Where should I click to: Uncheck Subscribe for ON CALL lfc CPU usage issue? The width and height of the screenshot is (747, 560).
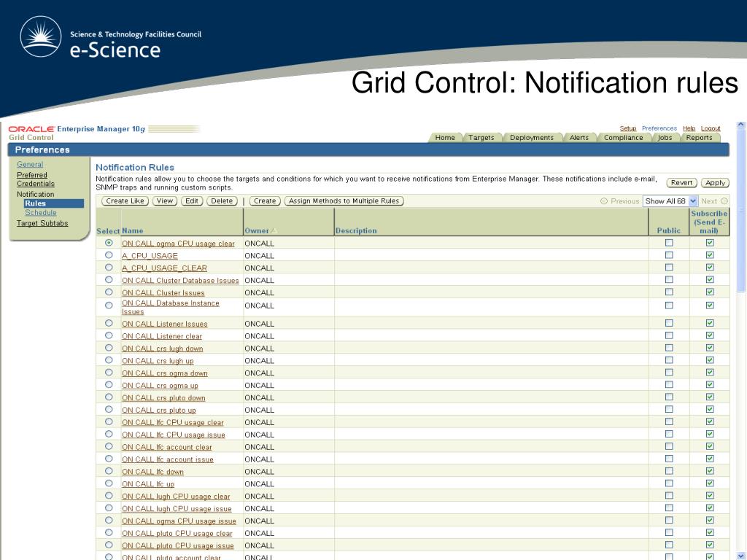click(x=710, y=435)
